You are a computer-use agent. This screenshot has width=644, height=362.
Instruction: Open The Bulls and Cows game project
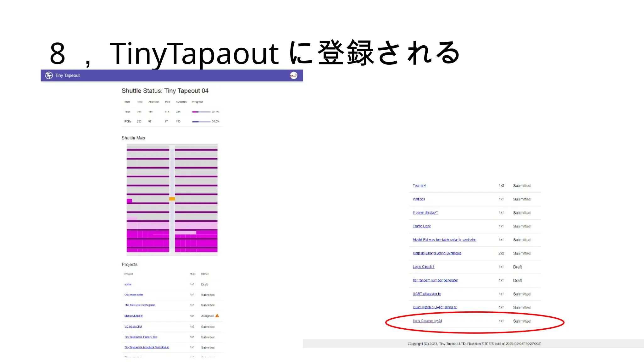(x=140, y=305)
